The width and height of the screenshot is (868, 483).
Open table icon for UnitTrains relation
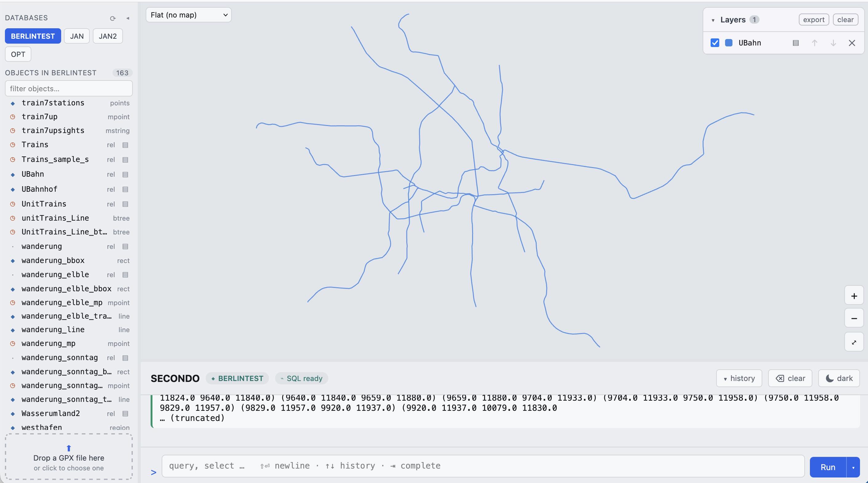[125, 204]
